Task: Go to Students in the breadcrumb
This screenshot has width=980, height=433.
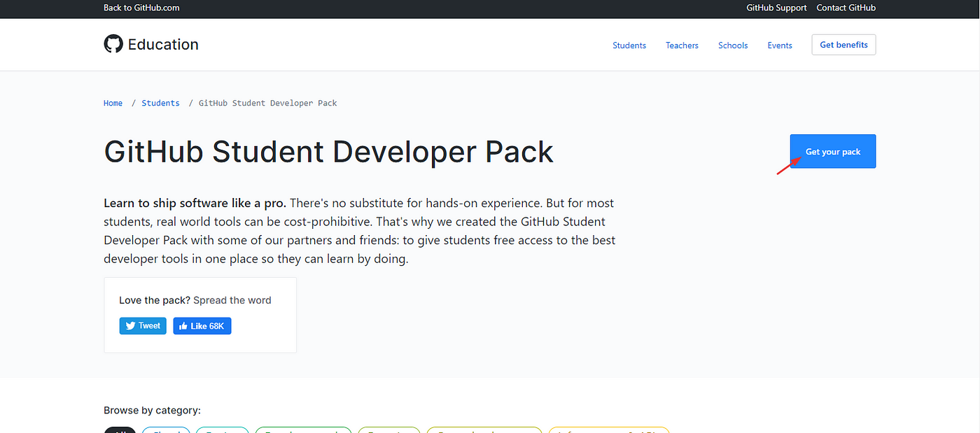Action: click(x=160, y=103)
